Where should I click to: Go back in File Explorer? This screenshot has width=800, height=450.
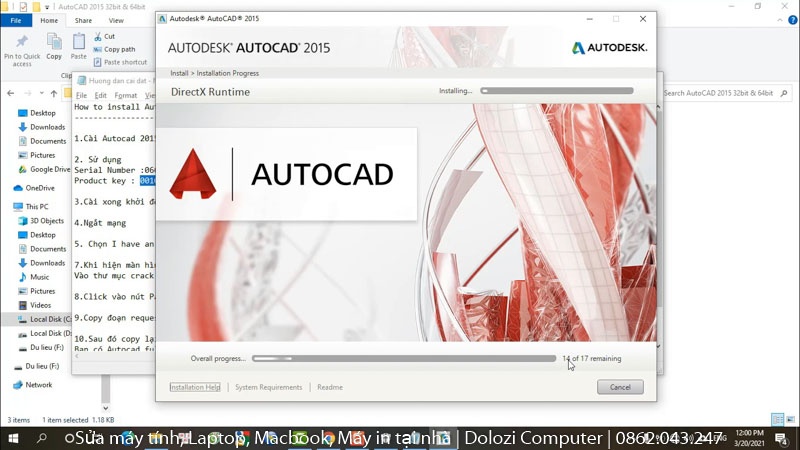(x=11, y=93)
